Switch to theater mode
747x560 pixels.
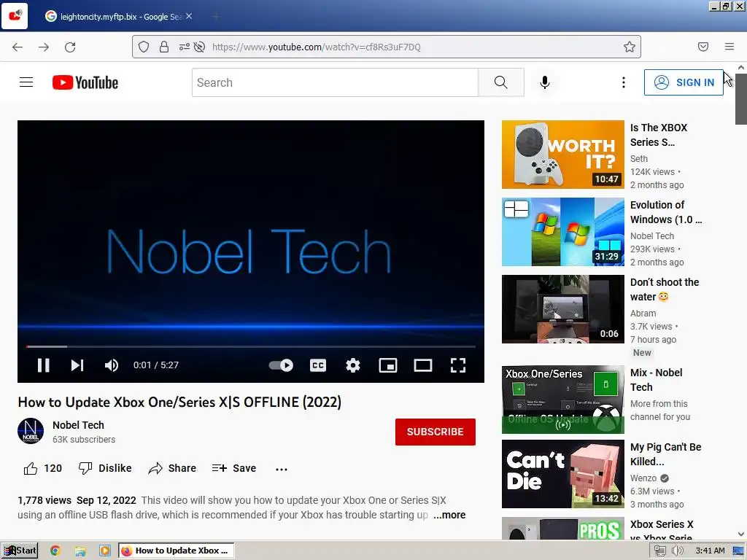tap(423, 365)
